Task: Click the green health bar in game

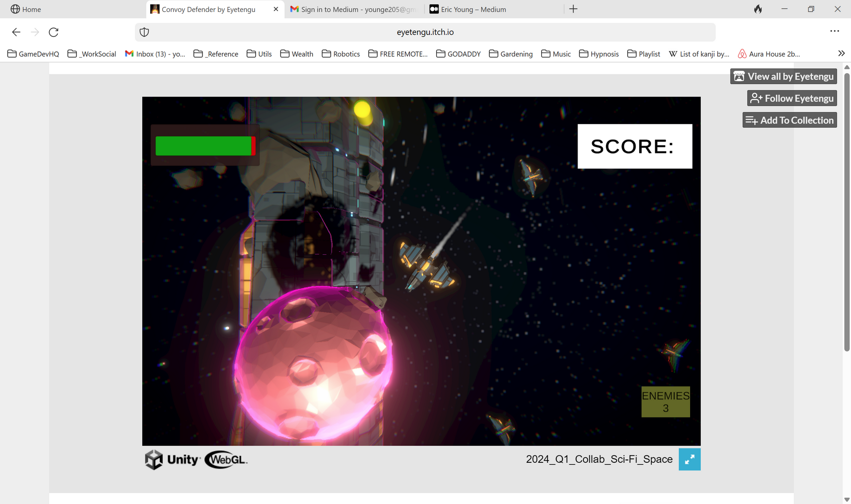Action: point(203,146)
